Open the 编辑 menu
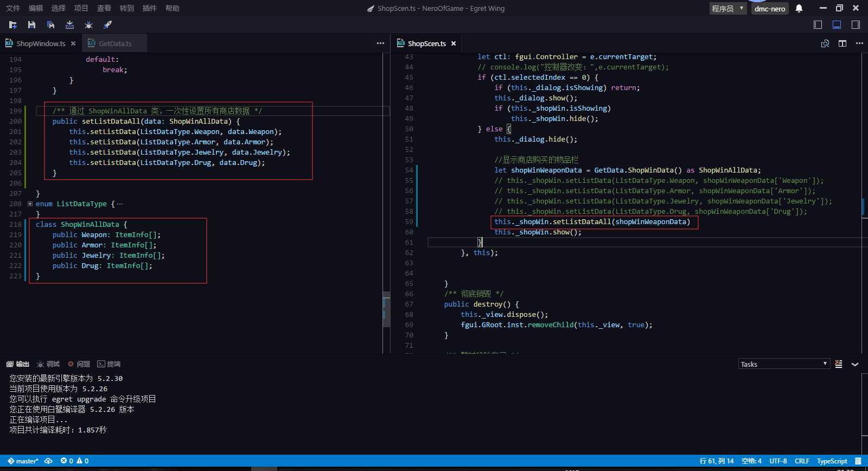868x471 pixels. [36, 8]
